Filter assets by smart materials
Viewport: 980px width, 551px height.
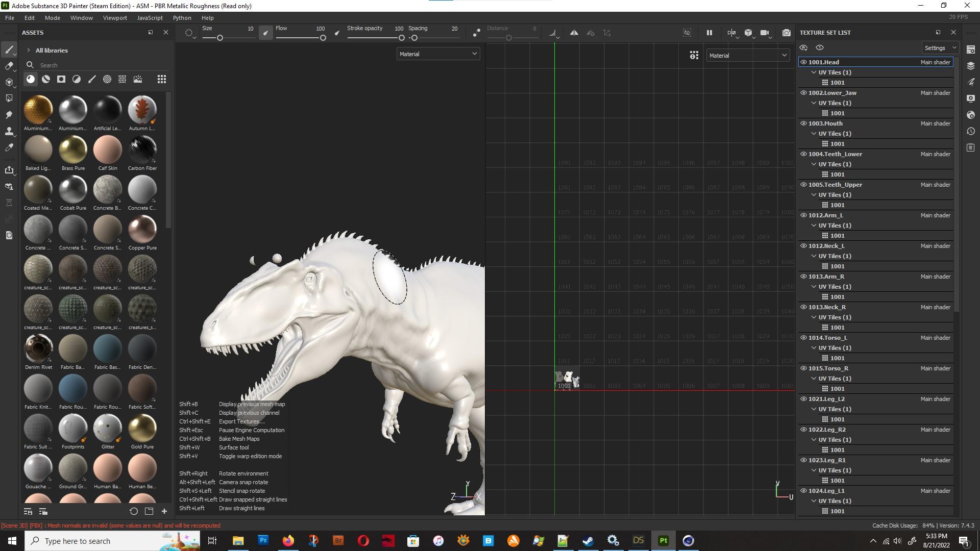46,79
